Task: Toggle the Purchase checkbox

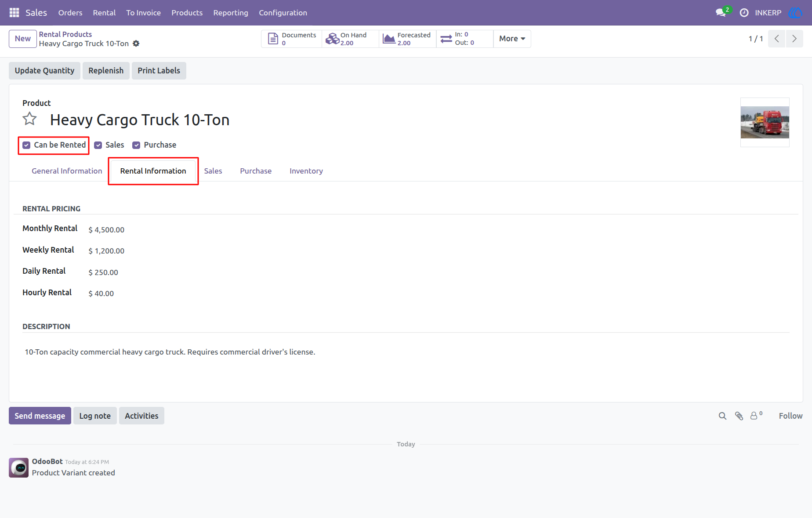Action: click(136, 145)
